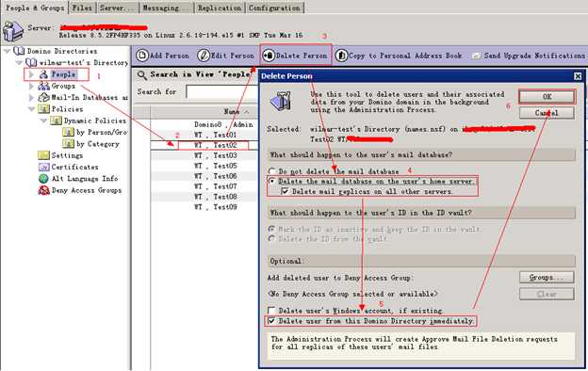Screen dimensions: 588x371
Task: Select the 'WT , Test06' row
Action: click(x=204, y=176)
